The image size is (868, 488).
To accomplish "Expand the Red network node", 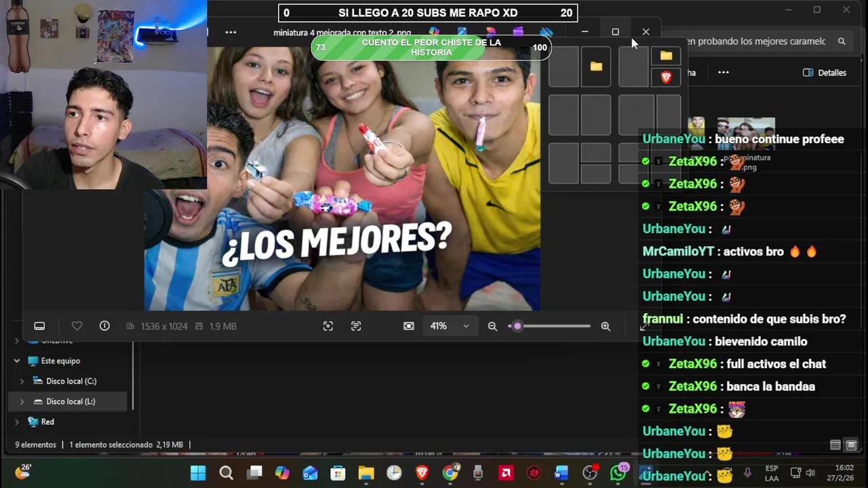I will pyautogui.click(x=17, y=422).
